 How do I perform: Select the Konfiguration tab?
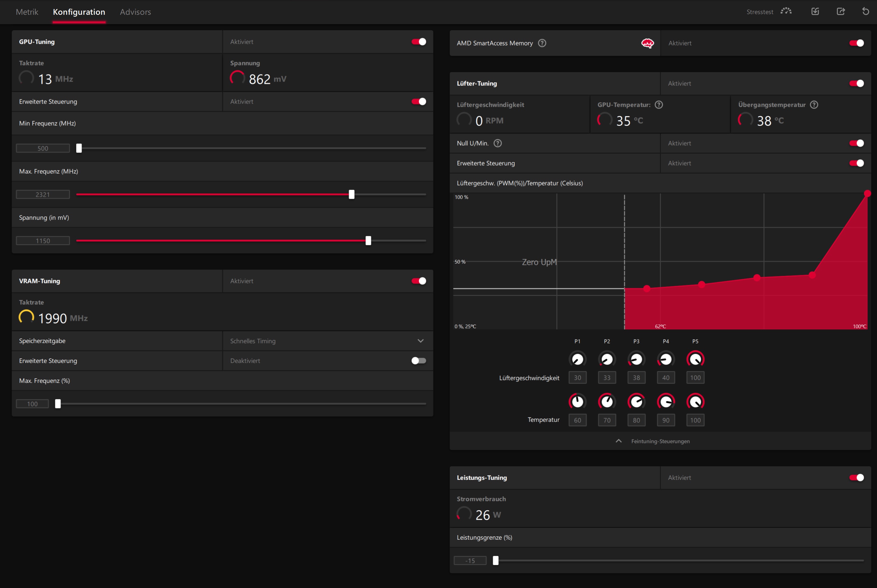tap(79, 12)
